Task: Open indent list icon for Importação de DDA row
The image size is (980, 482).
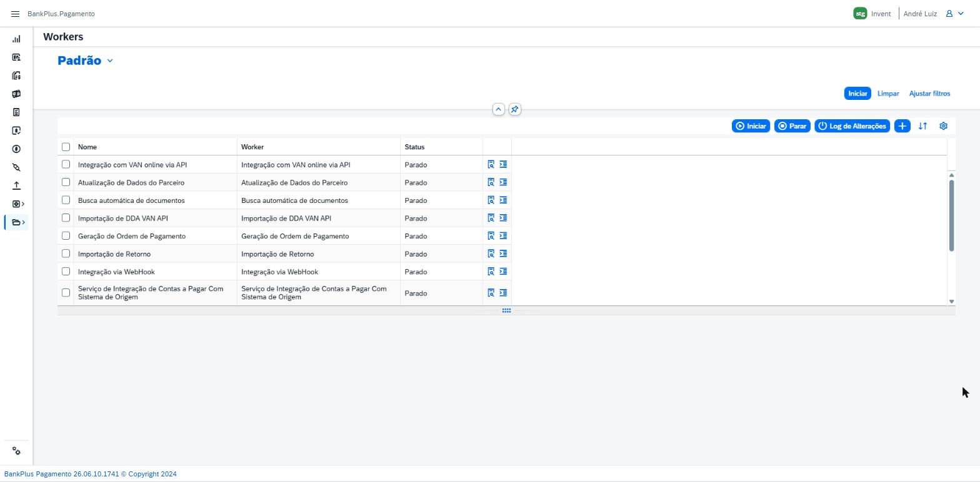Action: (503, 218)
